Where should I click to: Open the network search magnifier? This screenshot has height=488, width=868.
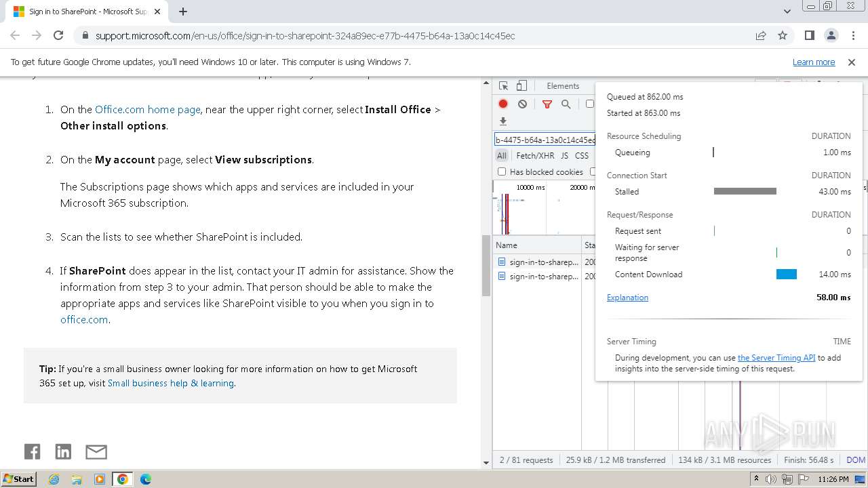566,104
